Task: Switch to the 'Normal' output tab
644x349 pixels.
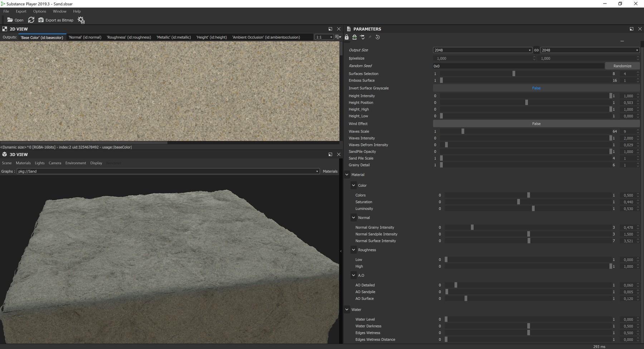Action: coord(85,37)
